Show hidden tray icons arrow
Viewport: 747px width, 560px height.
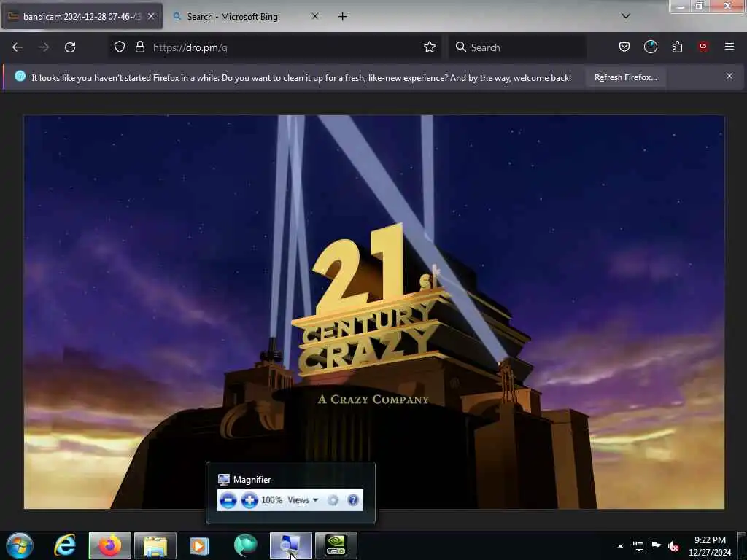pyautogui.click(x=620, y=546)
